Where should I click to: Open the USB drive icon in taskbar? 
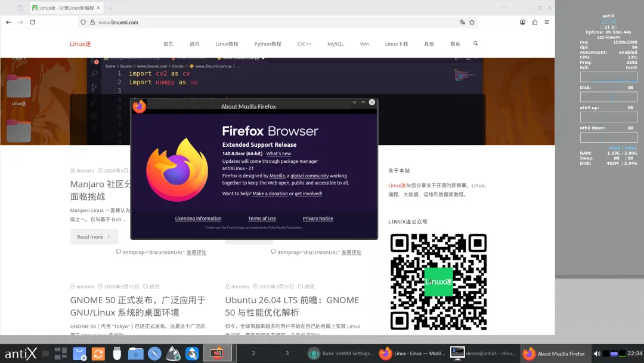point(117,353)
